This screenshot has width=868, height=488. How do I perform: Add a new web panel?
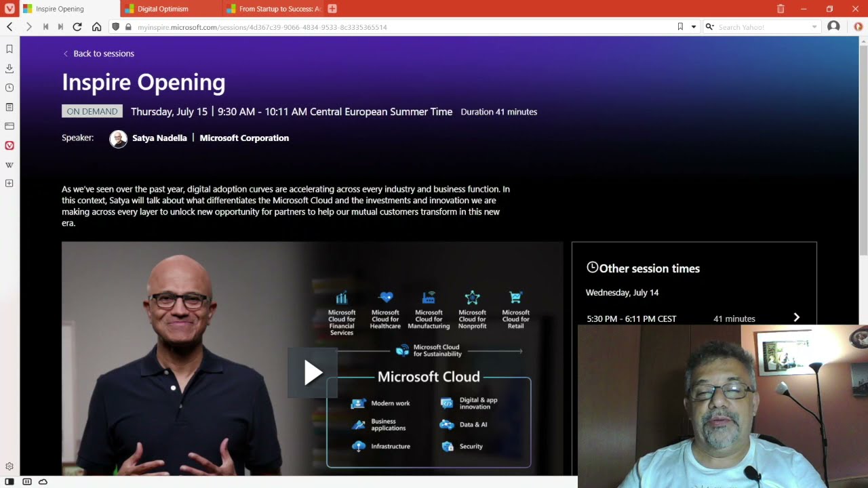click(9, 184)
